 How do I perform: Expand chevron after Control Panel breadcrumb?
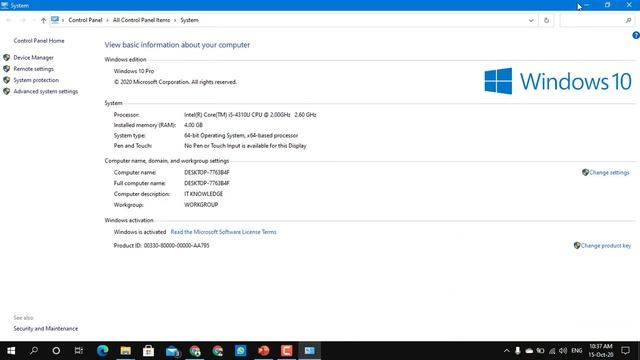point(107,20)
